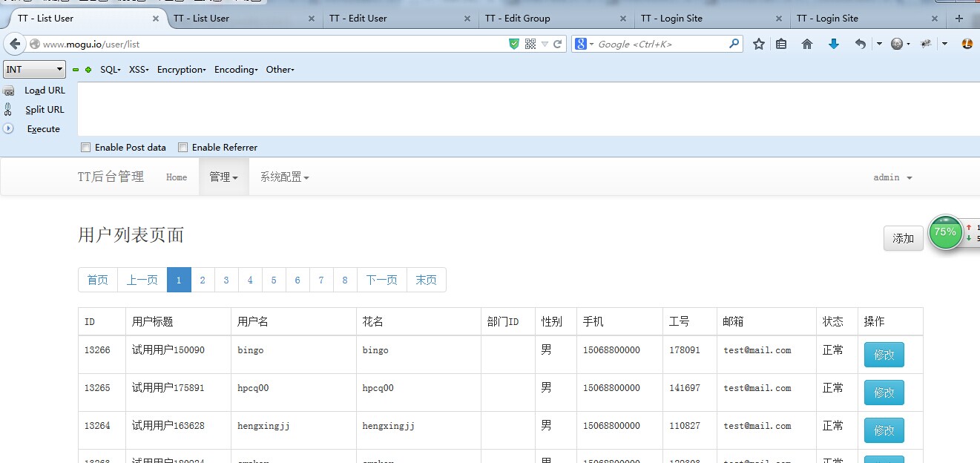
Task: Close the TT - Edit Group tab
Action: (x=623, y=19)
